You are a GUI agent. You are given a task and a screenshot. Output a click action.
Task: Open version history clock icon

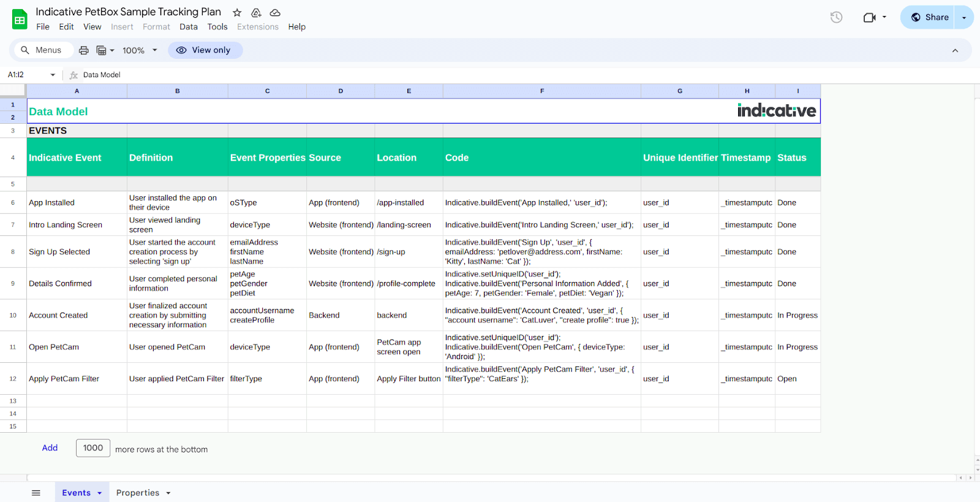tap(836, 17)
